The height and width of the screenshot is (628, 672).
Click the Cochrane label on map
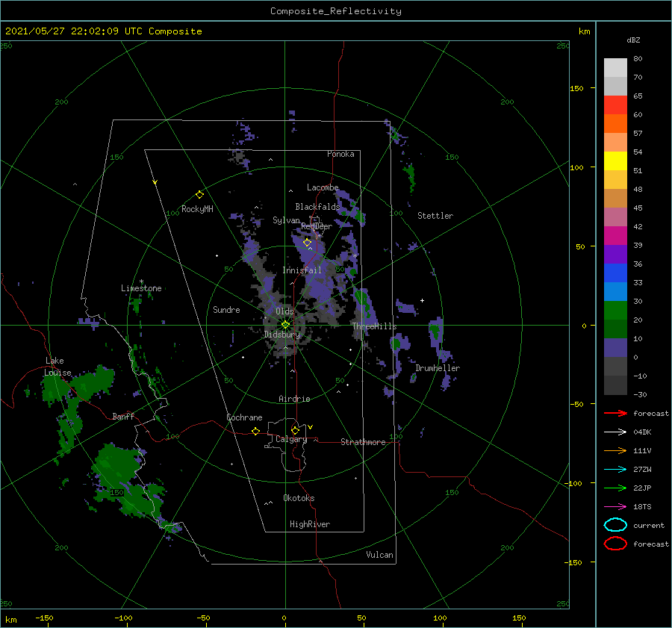[244, 417]
